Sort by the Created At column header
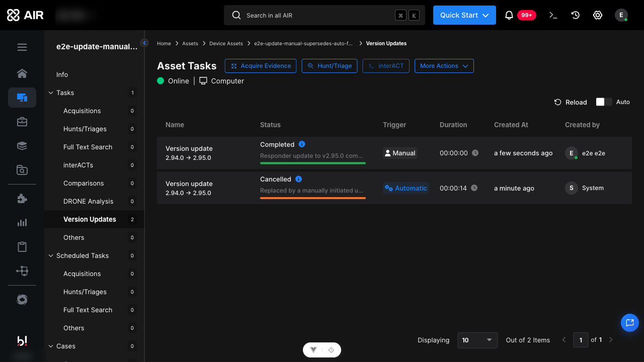This screenshot has height=362, width=644. [511, 125]
